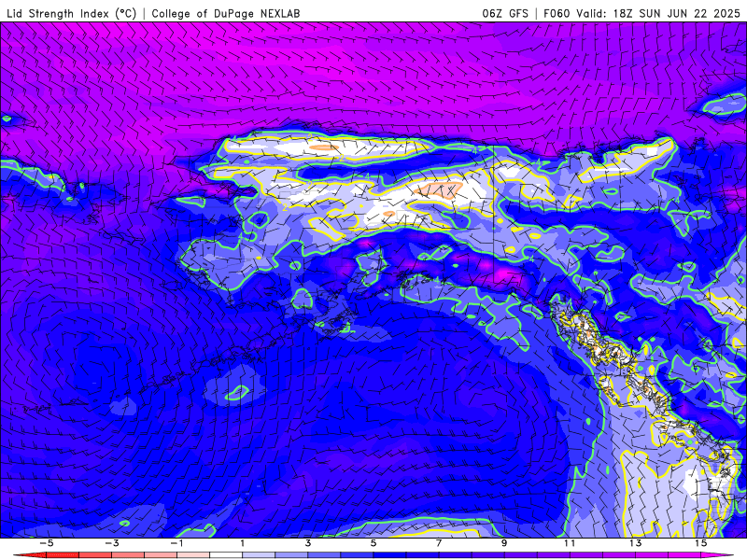The height and width of the screenshot is (560, 747).
Task: Select the 13 color scale label
Action: click(x=635, y=543)
